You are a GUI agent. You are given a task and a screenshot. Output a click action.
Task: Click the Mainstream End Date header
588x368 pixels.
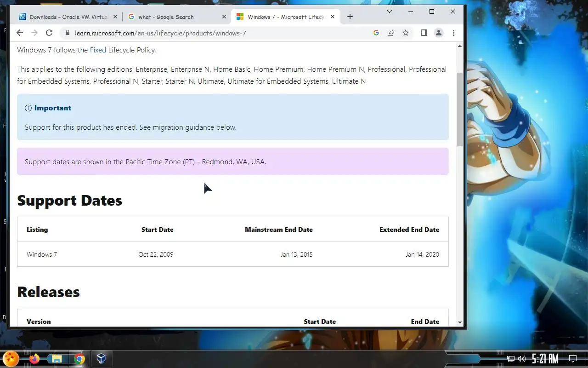point(279,230)
